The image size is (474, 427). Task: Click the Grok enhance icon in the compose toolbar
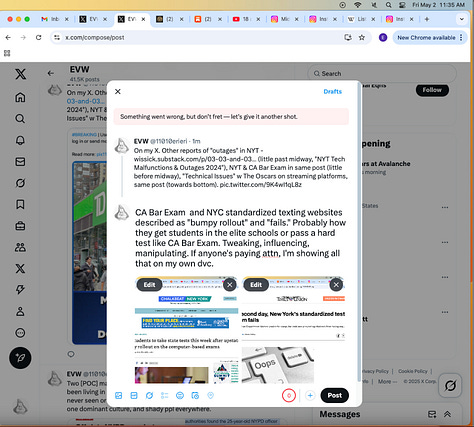click(149, 396)
